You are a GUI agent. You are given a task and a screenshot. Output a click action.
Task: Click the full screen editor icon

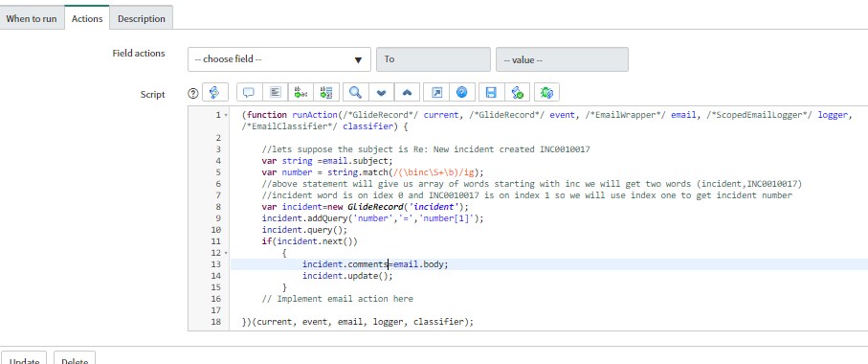pos(436,92)
